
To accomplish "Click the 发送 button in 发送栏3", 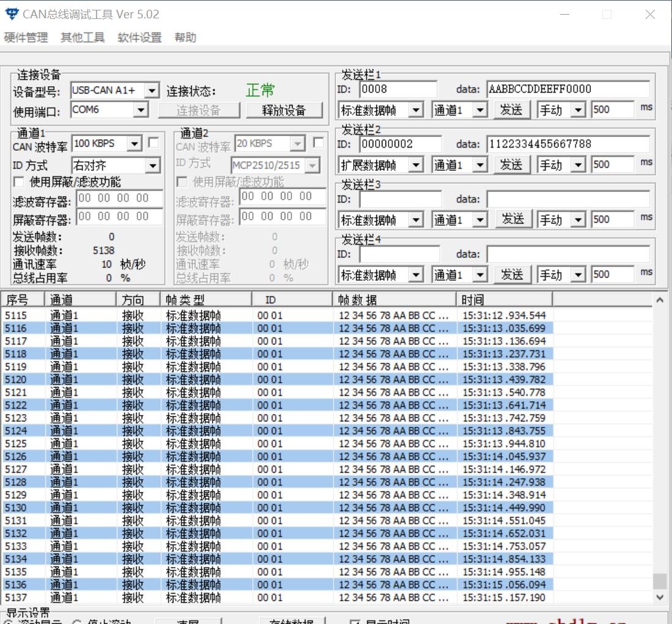I will click(x=513, y=219).
